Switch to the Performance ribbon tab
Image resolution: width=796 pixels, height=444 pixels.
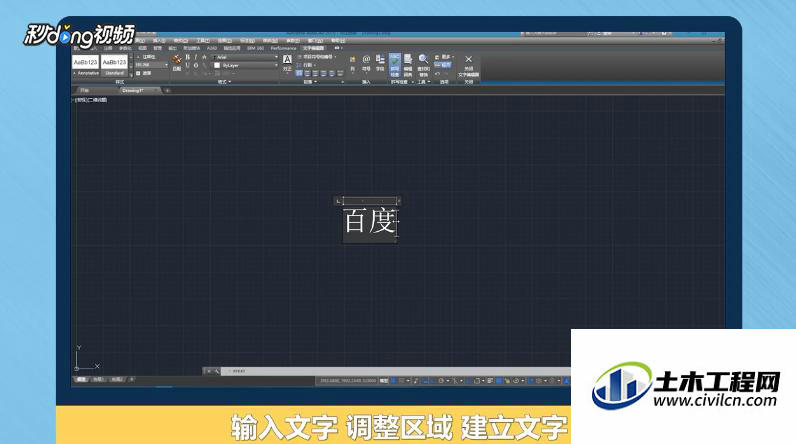tap(283, 48)
